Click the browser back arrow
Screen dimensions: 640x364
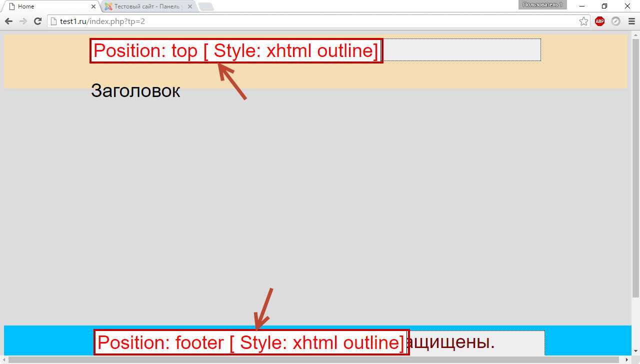8,21
